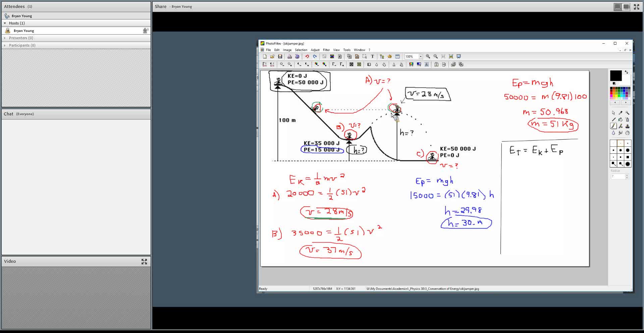The image size is (644, 333).
Task: Show previous palette colors arrow
Action: point(615,102)
